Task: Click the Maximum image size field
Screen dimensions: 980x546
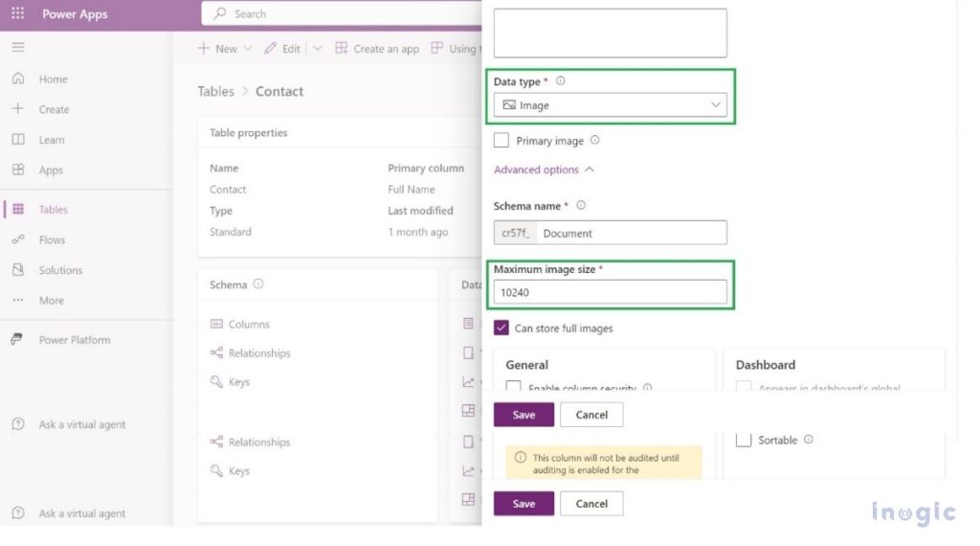Action: pyautogui.click(x=610, y=292)
